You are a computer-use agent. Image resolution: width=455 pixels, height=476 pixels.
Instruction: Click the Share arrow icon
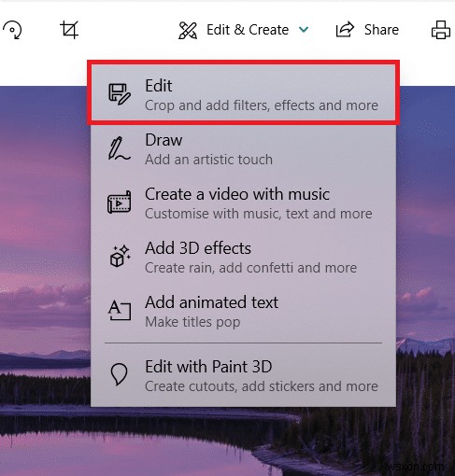(345, 30)
